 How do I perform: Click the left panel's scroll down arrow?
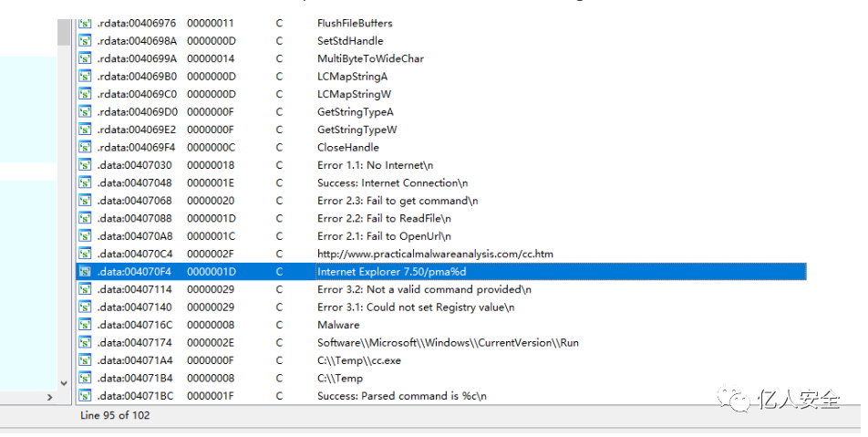point(64,383)
